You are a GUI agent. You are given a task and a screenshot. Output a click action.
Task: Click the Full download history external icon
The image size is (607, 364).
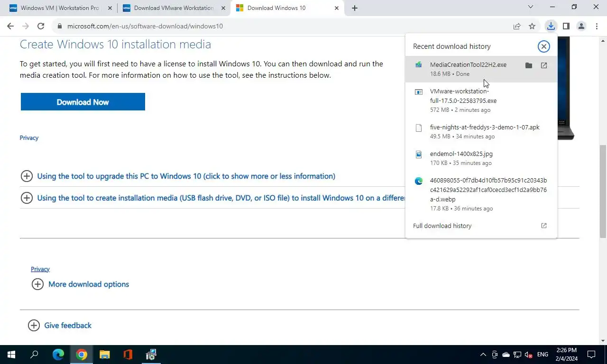[x=544, y=226]
